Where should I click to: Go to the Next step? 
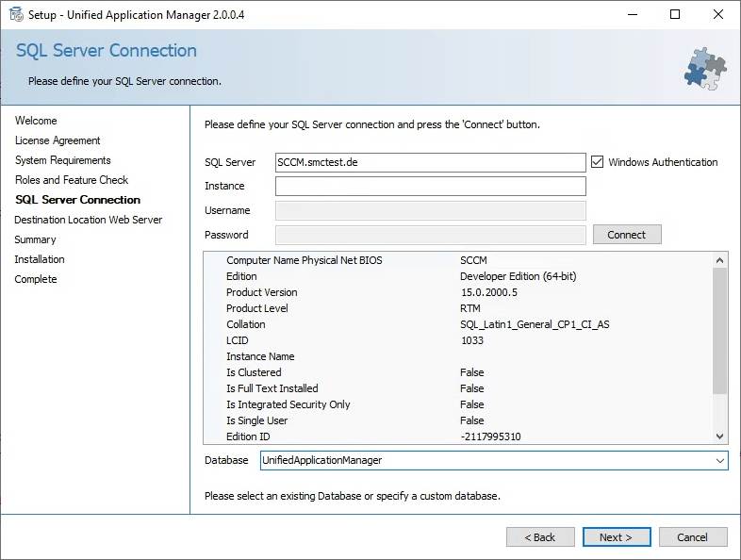(617, 537)
